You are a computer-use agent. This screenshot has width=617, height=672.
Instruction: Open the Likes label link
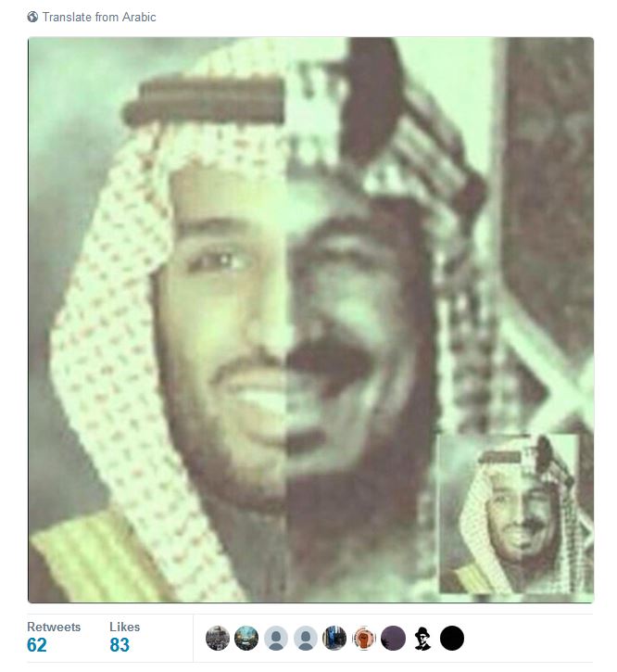click(x=125, y=627)
